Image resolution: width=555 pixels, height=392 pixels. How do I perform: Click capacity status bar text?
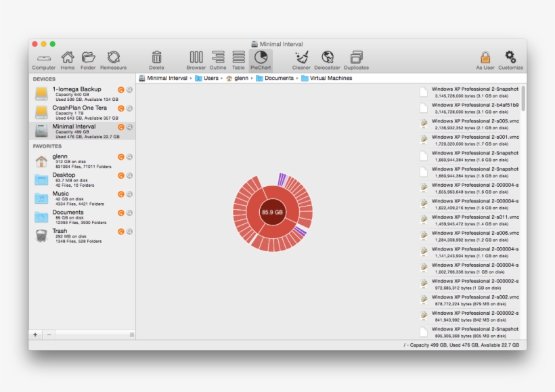click(x=461, y=345)
